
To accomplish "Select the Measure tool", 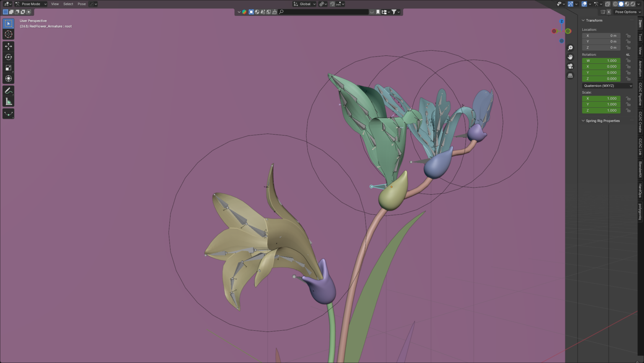I will [8, 102].
